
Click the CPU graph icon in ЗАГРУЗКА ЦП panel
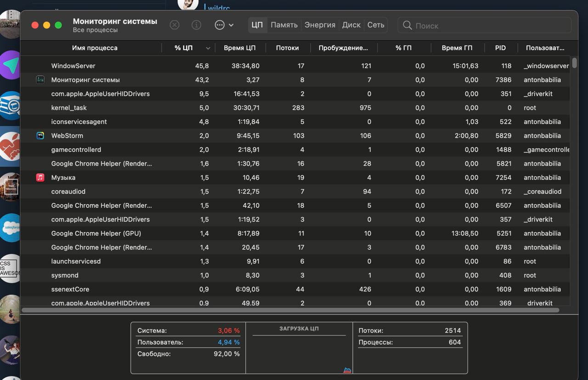[x=347, y=370]
